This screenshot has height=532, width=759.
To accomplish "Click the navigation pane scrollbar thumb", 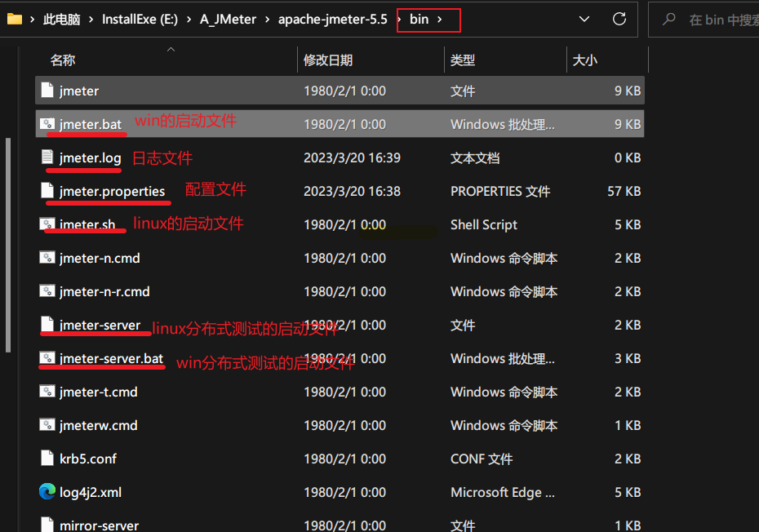I will pyautogui.click(x=7, y=246).
